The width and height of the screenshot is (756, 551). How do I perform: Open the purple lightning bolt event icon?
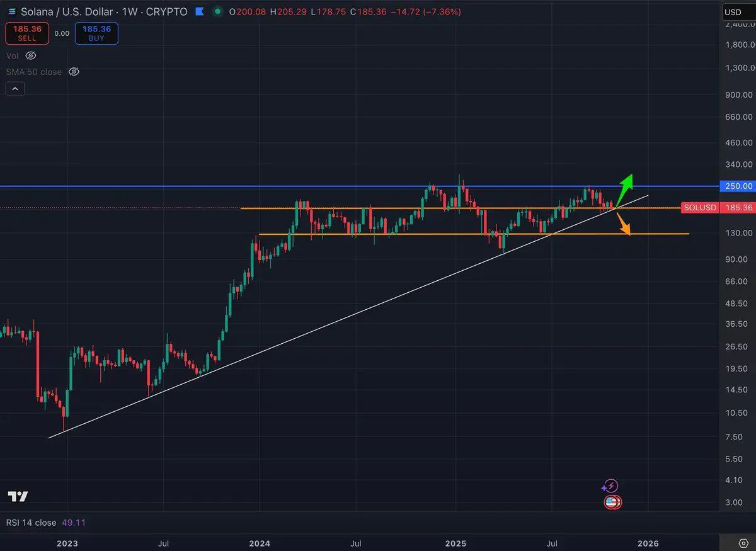coord(610,486)
